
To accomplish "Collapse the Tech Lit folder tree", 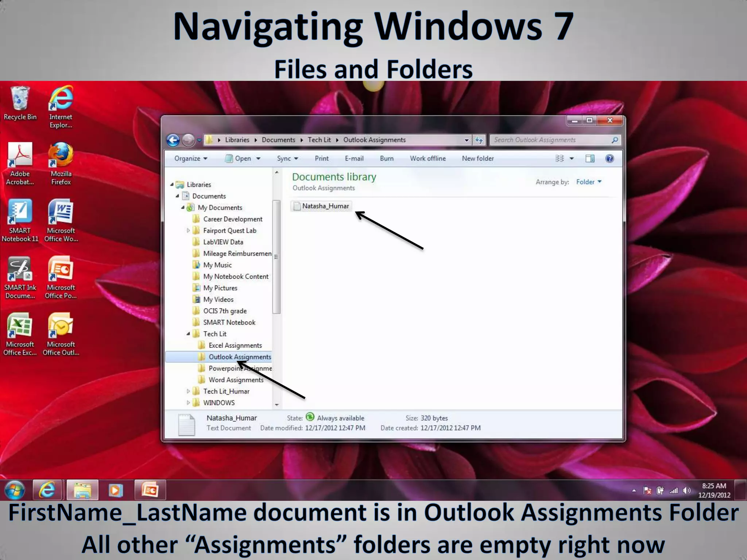I will tap(188, 334).
